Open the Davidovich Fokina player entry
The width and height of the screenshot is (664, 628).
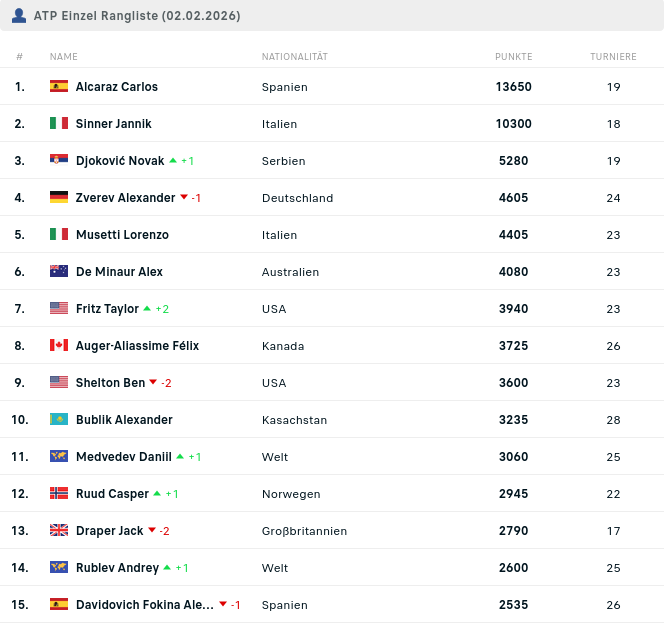pos(144,605)
